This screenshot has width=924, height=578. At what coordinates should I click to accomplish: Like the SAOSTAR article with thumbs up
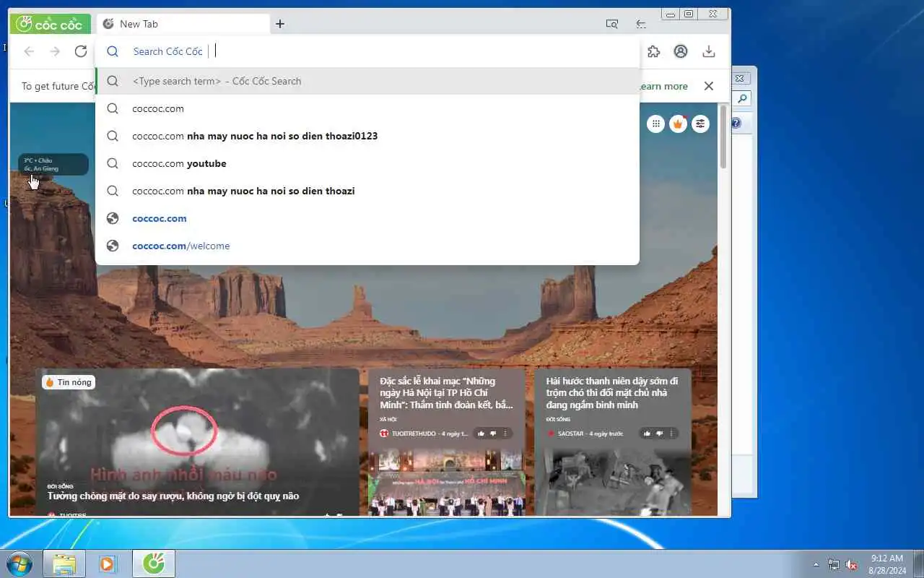647,433
